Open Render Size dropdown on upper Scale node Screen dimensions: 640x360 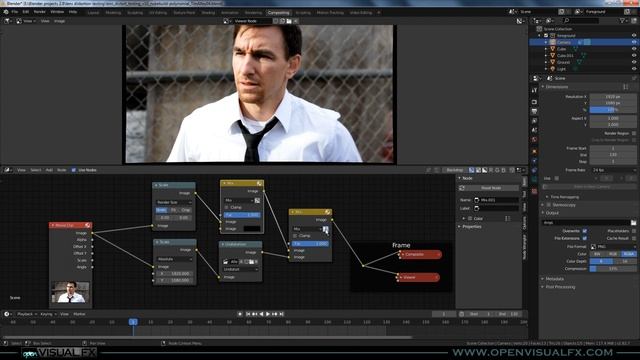pos(173,202)
